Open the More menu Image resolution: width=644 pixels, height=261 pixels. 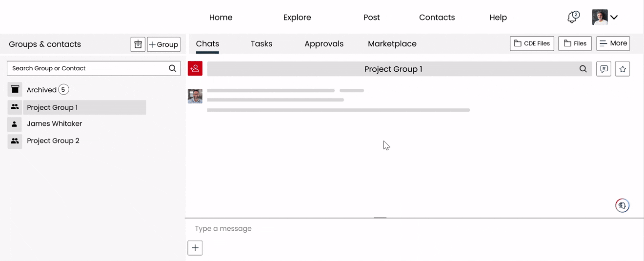[613, 43]
